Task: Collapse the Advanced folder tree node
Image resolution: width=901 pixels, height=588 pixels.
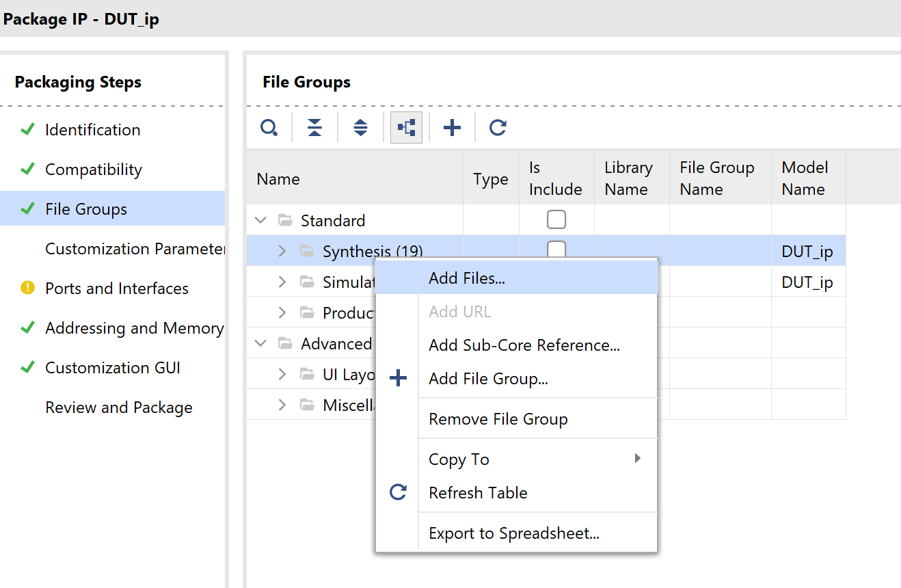Action: coord(260,343)
